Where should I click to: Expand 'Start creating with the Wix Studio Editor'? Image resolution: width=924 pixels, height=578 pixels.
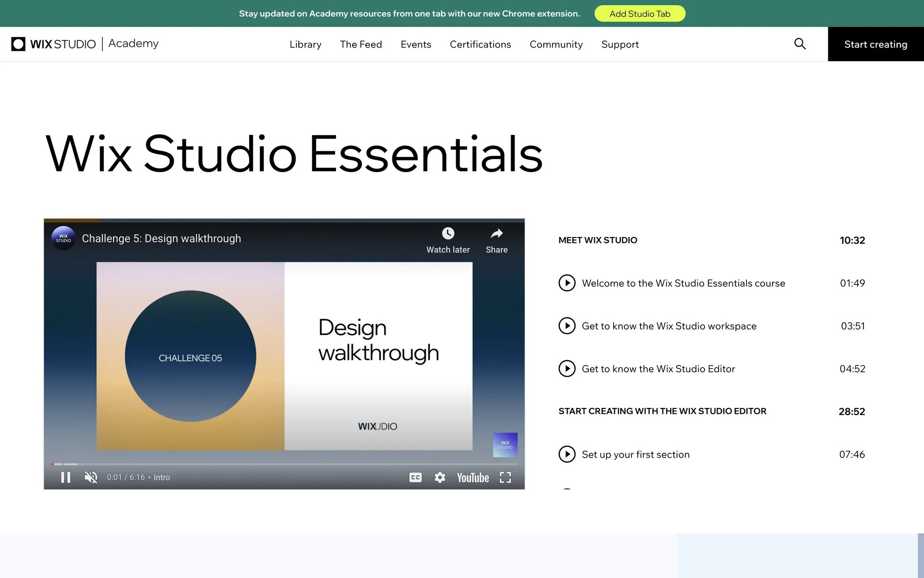662,411
